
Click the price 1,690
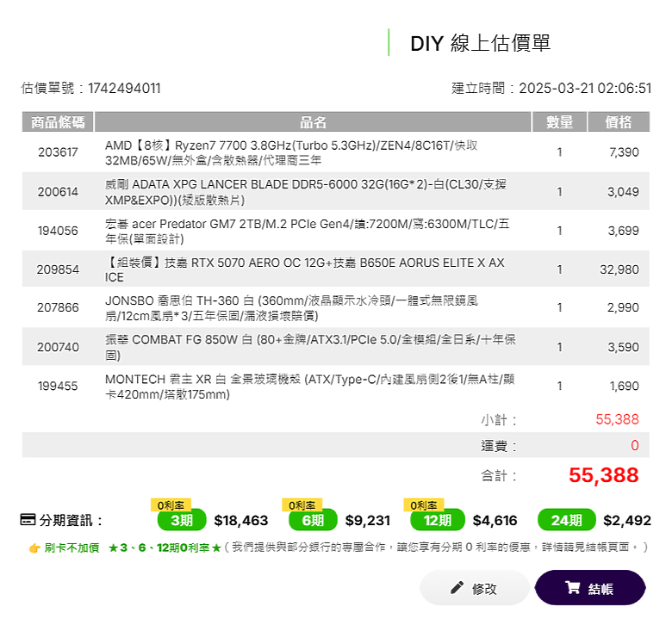click(x=625, y=386)
